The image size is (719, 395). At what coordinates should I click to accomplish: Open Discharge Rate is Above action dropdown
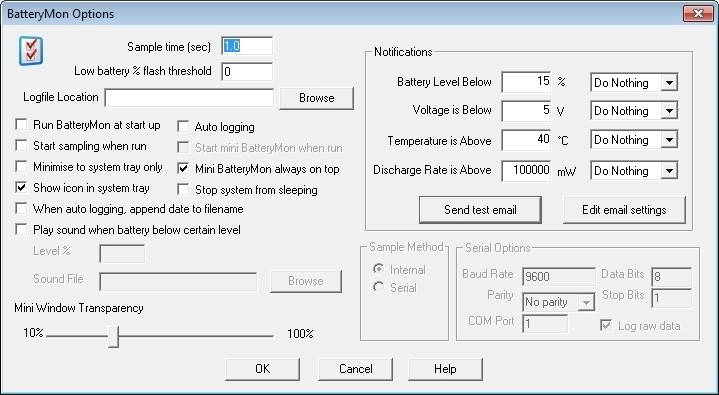click(x=669, y=171)
